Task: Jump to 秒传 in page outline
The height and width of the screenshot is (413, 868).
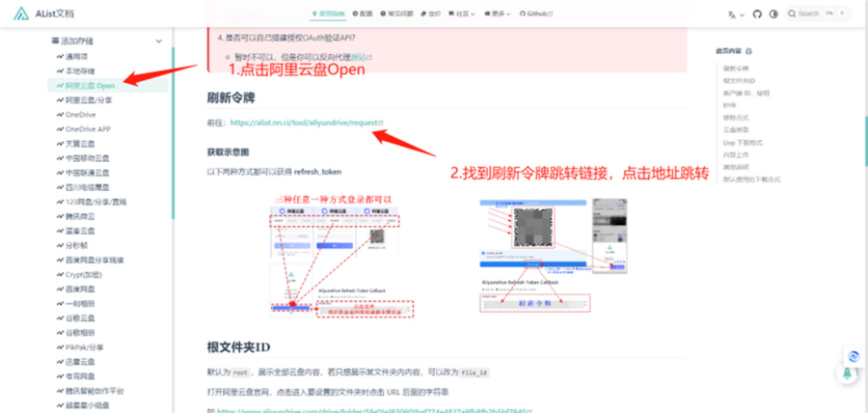Action: 729,105
